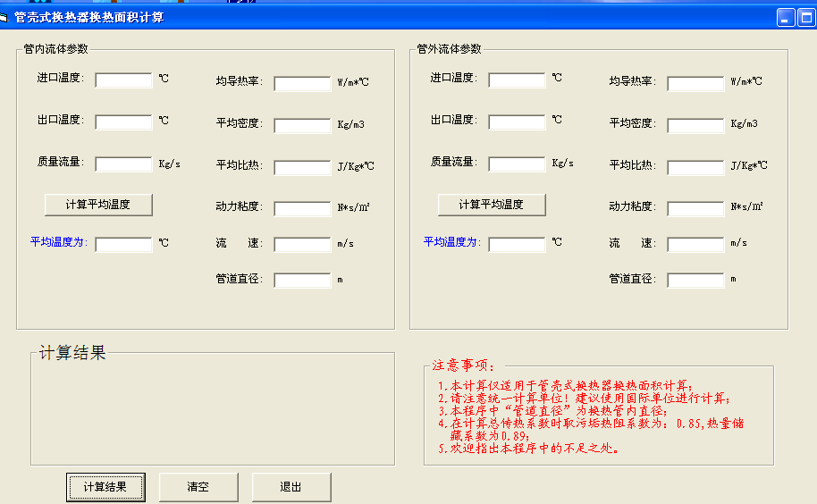Click 计算平均温度 button in 管内流体参数
The width and height of the screenshot is (817, 504).
[x=98, y=205]
